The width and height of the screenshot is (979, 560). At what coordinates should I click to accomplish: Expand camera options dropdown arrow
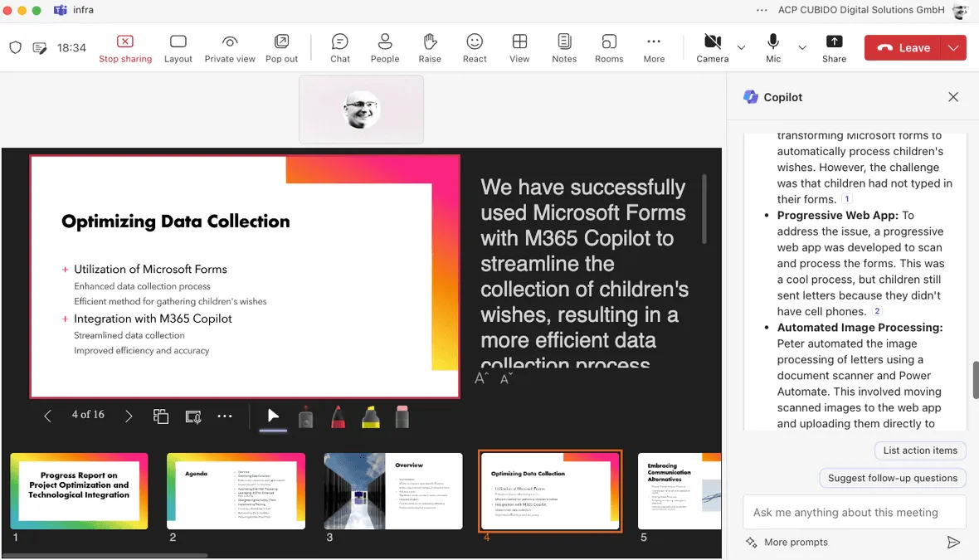pyautogui.click(x=742, y=48)
